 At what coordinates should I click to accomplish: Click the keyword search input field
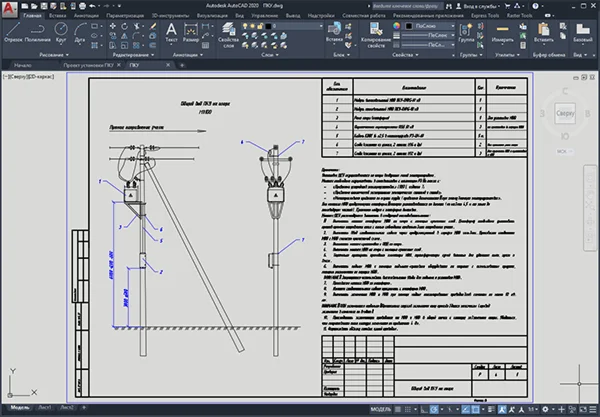408,6
